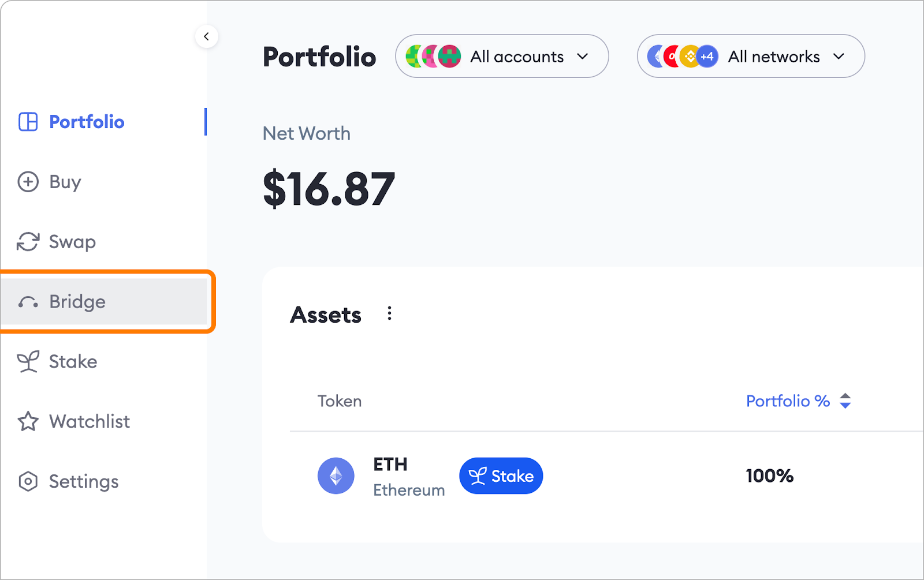Click the account avatar icons group
This screenshot has height=580, width=924.
(x=433, y=57)
